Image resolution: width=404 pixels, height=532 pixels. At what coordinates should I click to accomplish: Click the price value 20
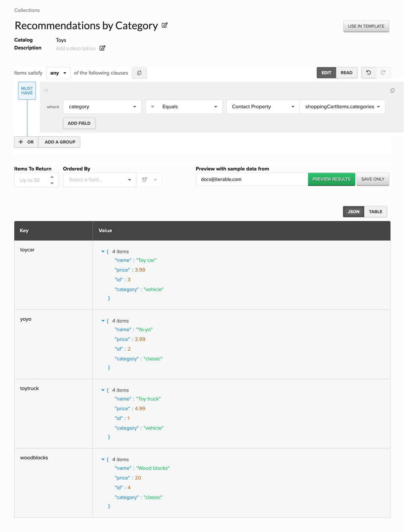pyautogui.click(x=138, y=478)
